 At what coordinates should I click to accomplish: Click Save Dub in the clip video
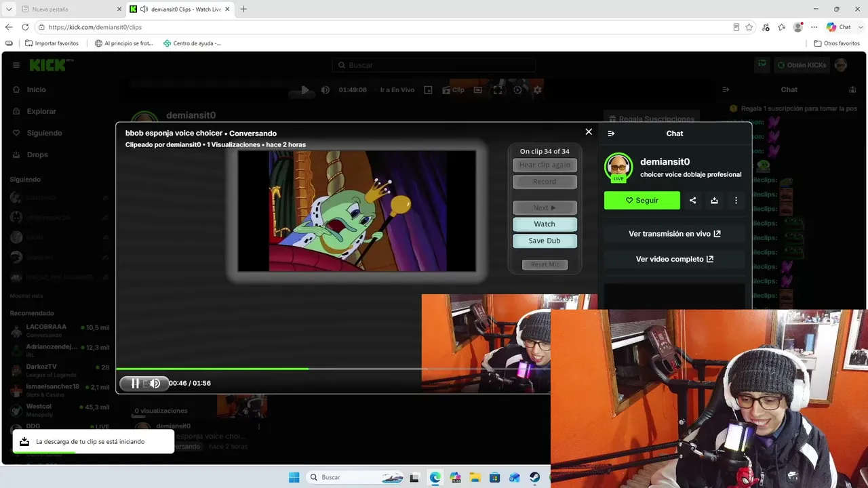545,241
